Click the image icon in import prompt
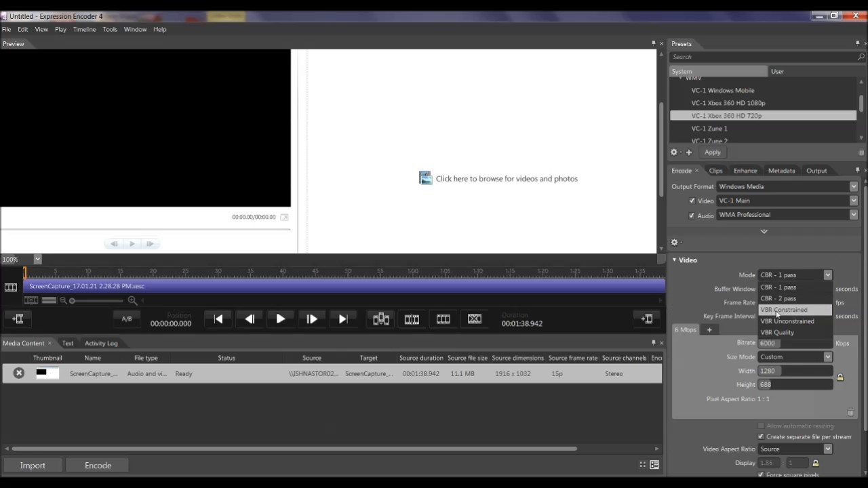868x488 pixels. point(425,178)
